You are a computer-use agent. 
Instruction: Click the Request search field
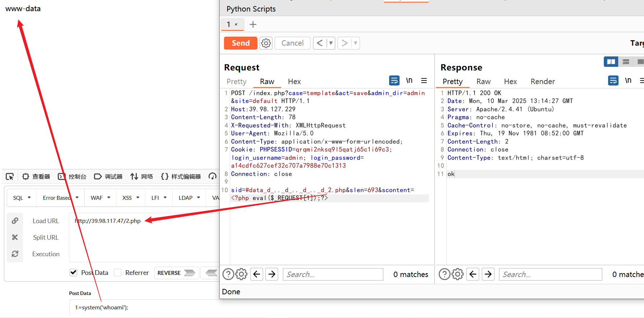pyautogui.click(x=333, y=274)
